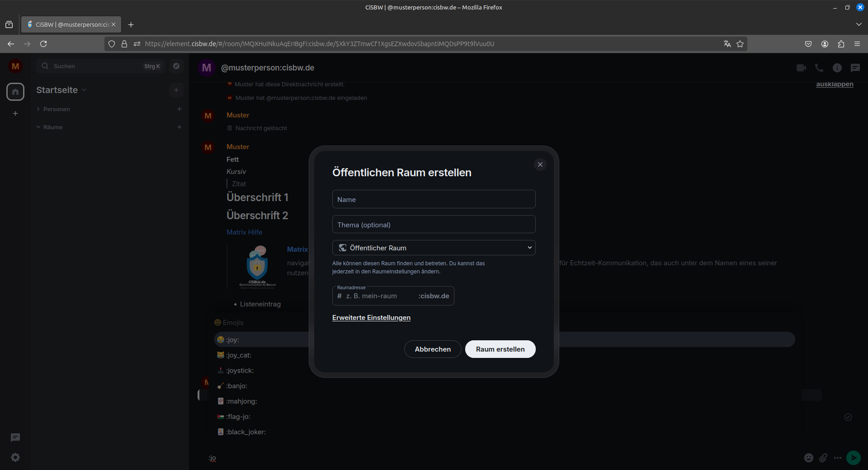
Task: Expand Erweiterte Einstellungen
Action: [x=371, y=318]
